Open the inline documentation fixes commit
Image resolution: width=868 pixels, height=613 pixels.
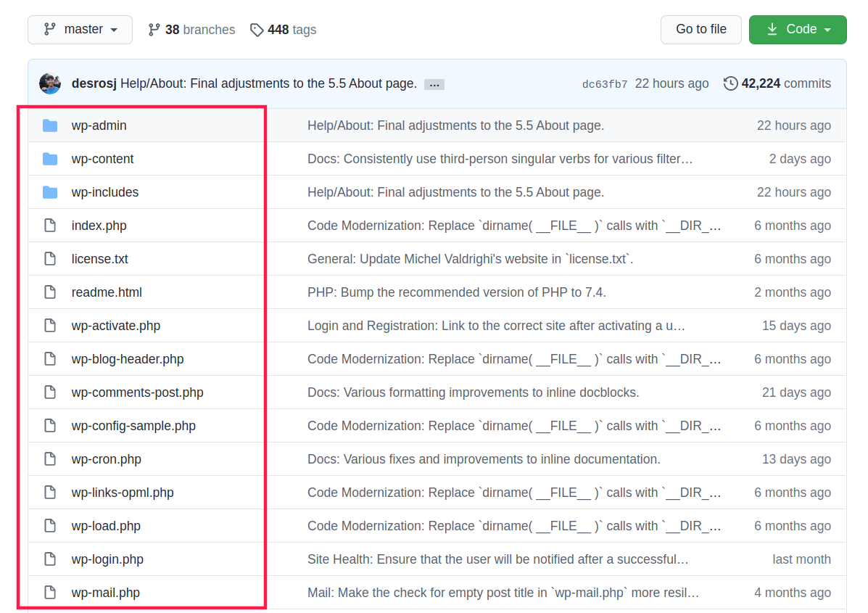484,459
